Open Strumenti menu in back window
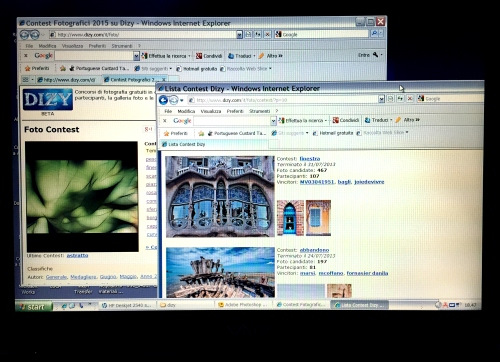Image resolution: width=500 pixels, height=362 pixels. [122, 46]
